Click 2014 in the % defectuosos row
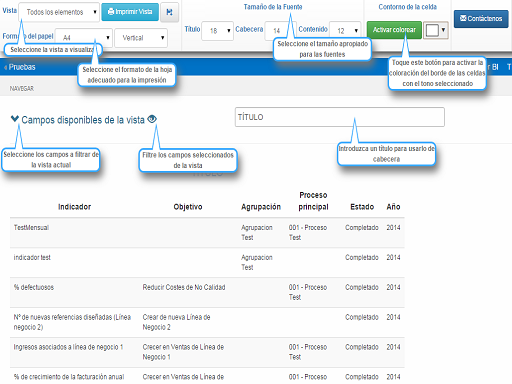Screen dimensions: 512x384 click(x=393, y=287)
